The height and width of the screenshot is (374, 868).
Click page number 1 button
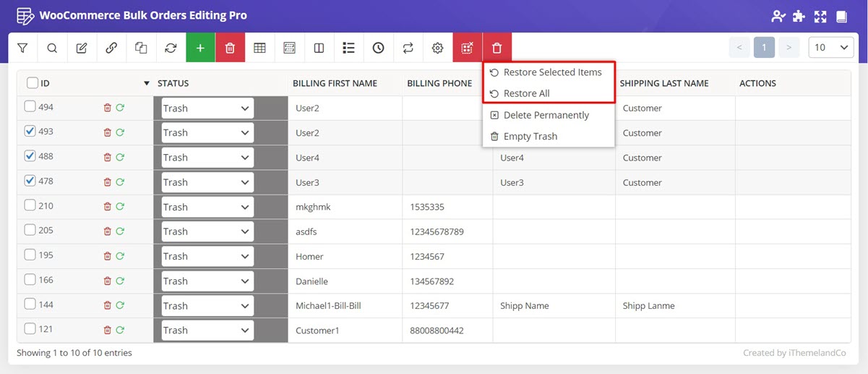[x=764, y=48]
